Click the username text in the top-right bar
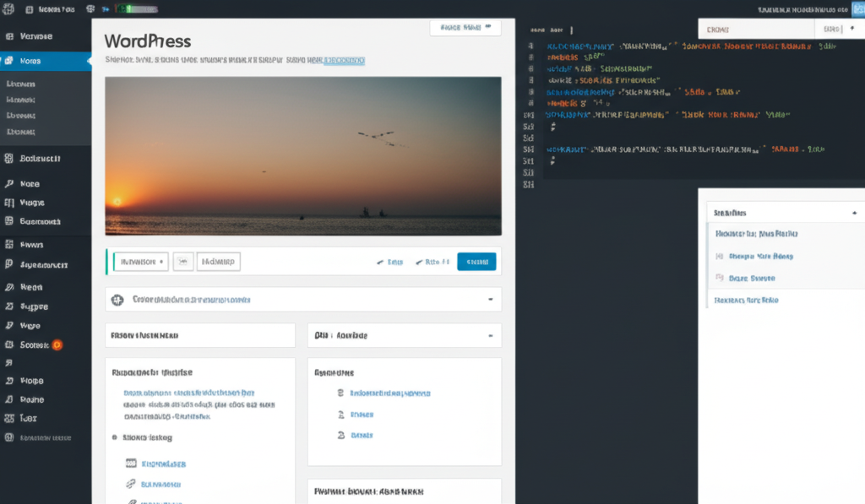 click(x=802, y=9)
